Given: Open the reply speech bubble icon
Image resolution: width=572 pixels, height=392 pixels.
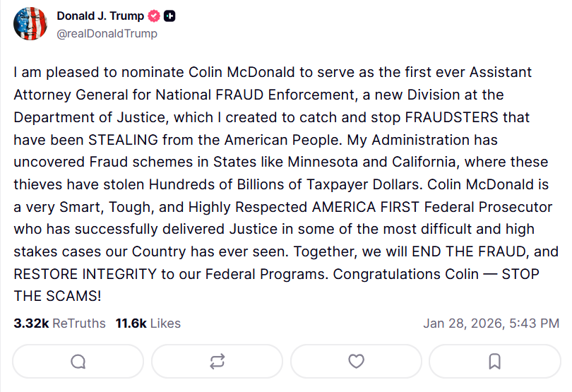Looking at the screenshot, I should point(78,362).
